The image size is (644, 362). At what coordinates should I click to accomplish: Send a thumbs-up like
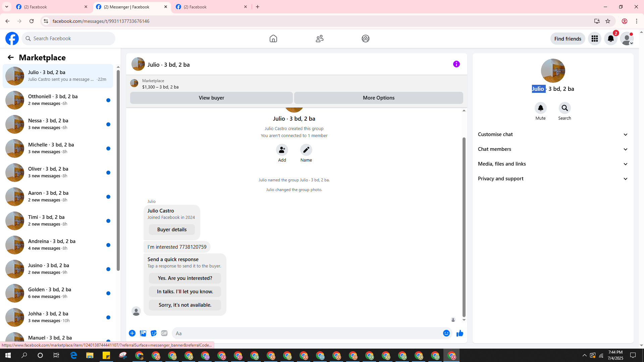460,333
